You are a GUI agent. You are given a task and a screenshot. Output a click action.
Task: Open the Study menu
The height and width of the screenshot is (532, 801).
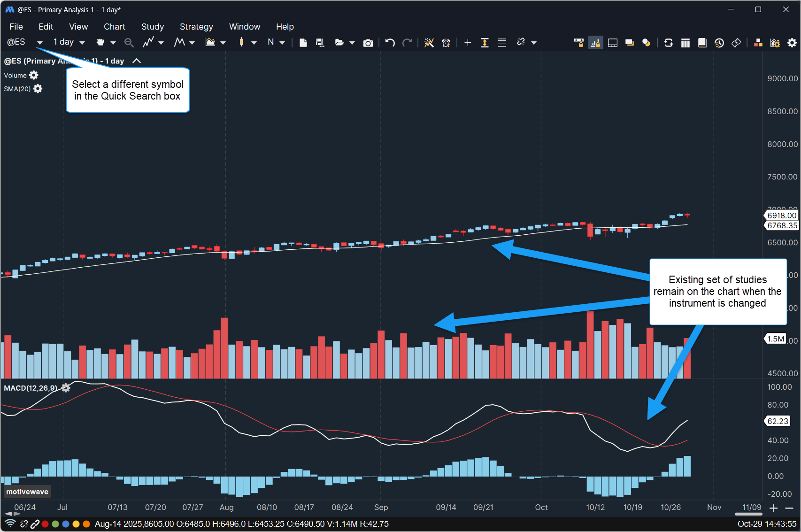click(x=152, y=27)
